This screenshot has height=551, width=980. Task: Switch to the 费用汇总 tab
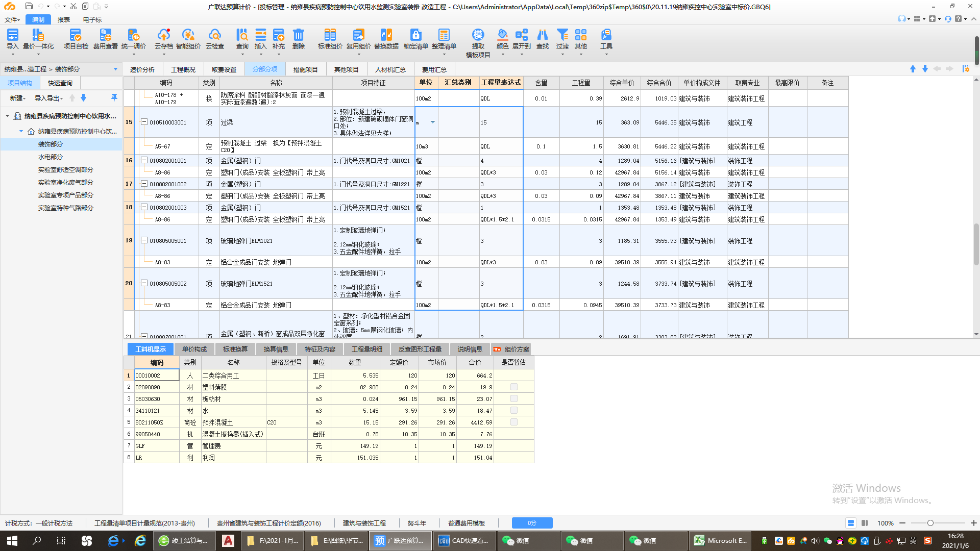click(x=434, y=69)
